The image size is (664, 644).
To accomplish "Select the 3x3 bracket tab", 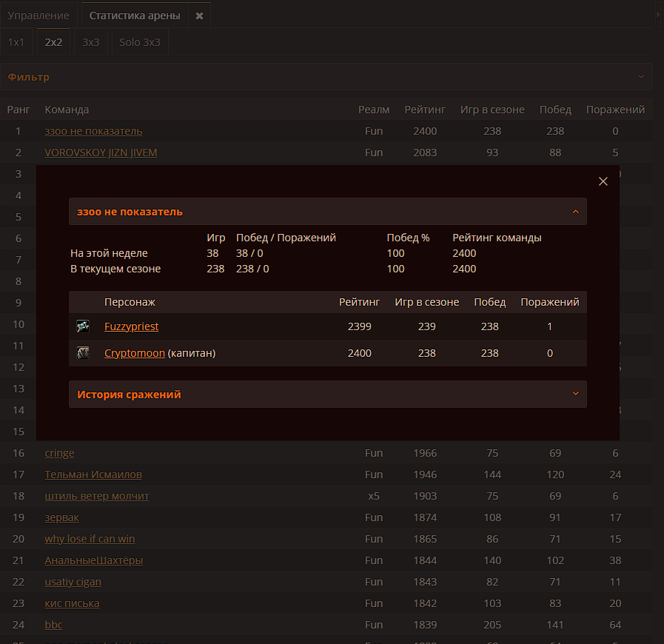I will point(90,42).
